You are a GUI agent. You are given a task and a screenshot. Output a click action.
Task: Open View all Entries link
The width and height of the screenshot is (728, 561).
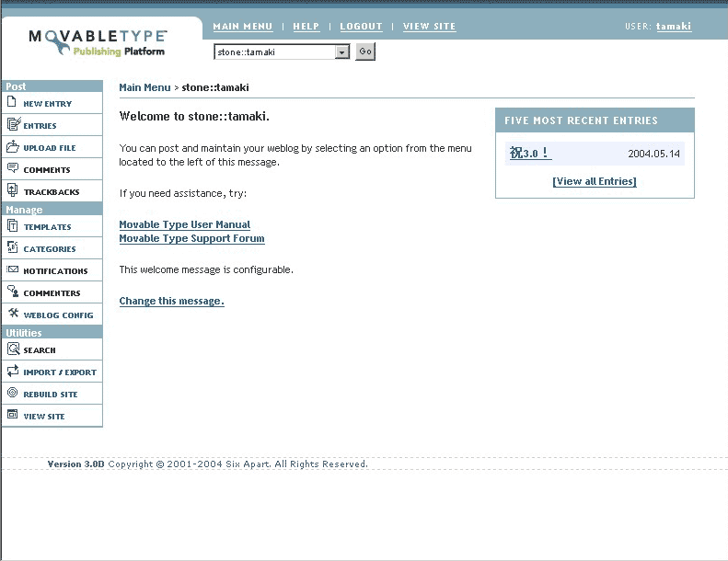[594, 181]
